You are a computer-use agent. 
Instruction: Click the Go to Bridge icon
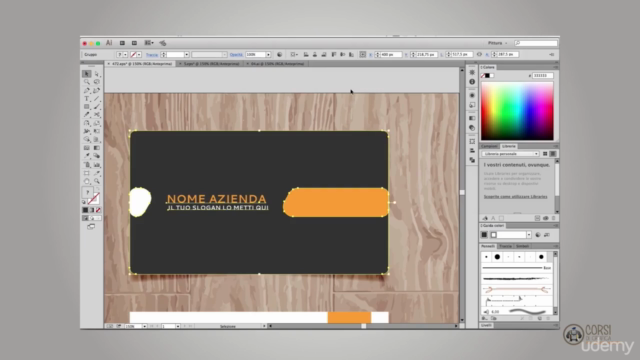click(122, 43)
